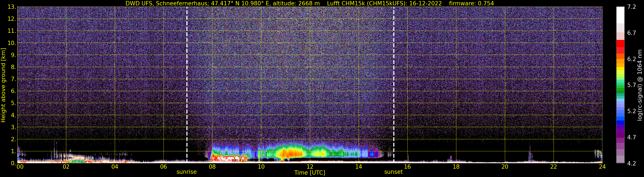Viewport: 644px width, 177px height.
Task: Click the height axis tick '5.'
Action: pos(13,103)
